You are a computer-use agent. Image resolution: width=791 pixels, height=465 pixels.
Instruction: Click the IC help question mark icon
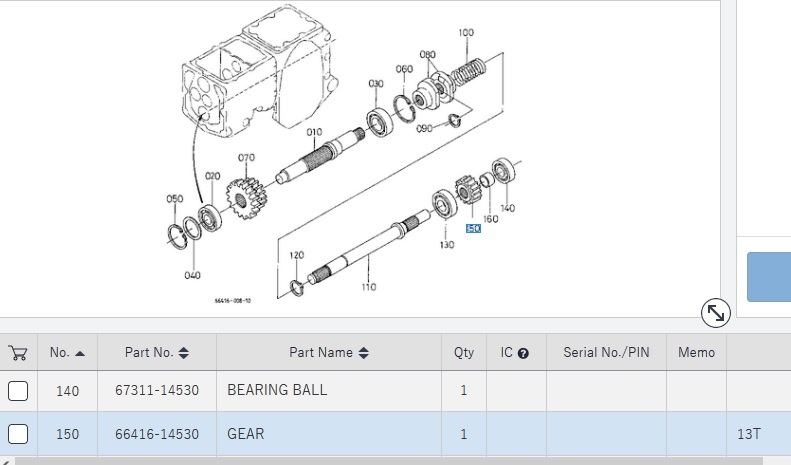[523, 353]
